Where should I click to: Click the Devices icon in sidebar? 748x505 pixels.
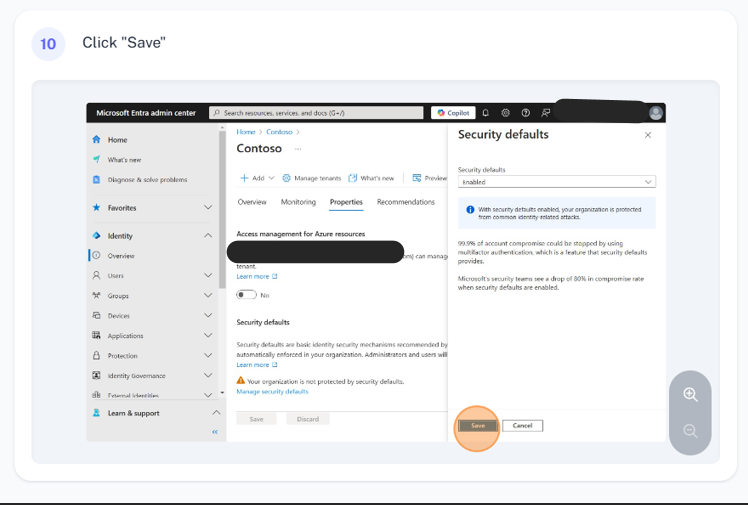pos(96,315)
